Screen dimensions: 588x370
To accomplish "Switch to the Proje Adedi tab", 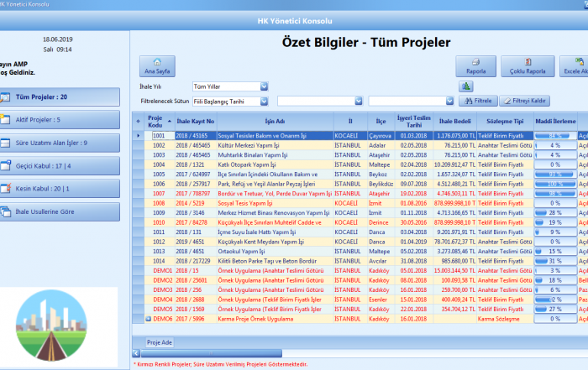I will click(160, 343).
